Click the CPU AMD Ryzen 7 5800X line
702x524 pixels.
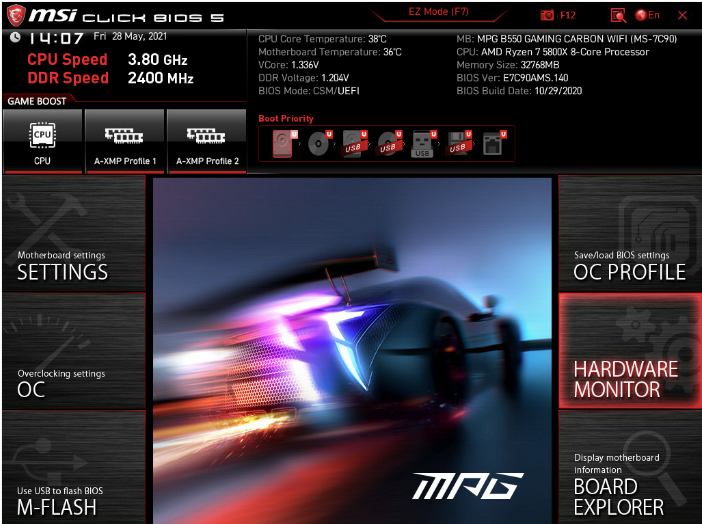click(553, 52)
